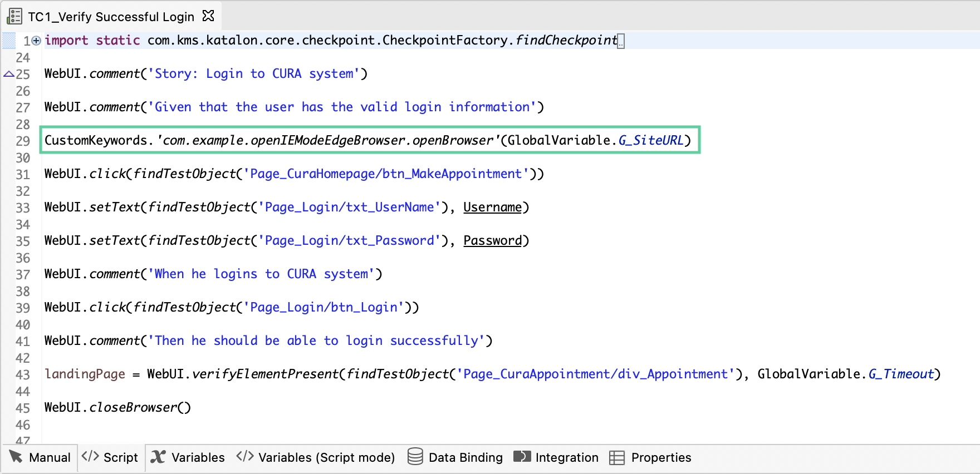Click the G_SiteURL global variable reference
Image resolution: width=980 pixels, height=474 pixels.
(650, 140)
